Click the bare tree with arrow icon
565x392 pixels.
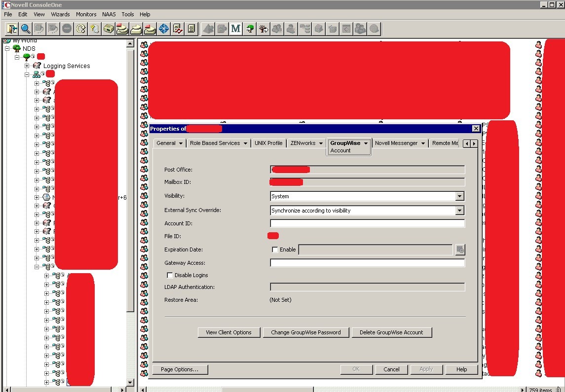point(264,29)
